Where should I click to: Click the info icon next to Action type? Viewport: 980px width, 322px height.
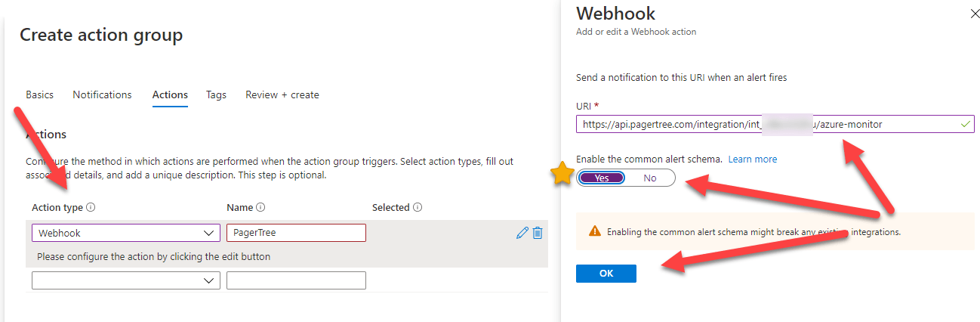[x=91, y=208]
